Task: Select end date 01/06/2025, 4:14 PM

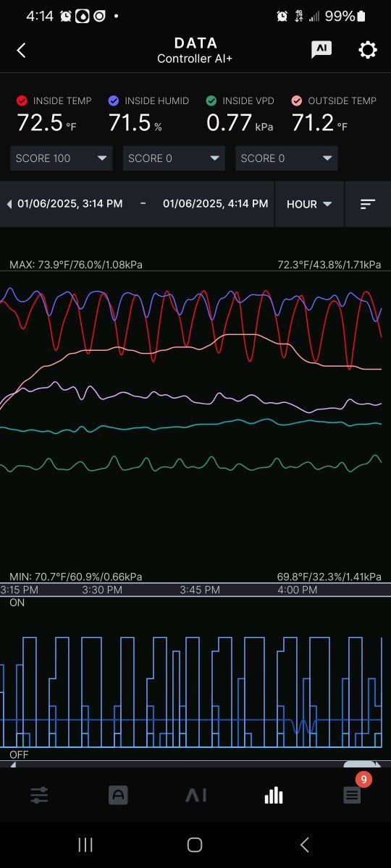Action: [x=216, y=204]
